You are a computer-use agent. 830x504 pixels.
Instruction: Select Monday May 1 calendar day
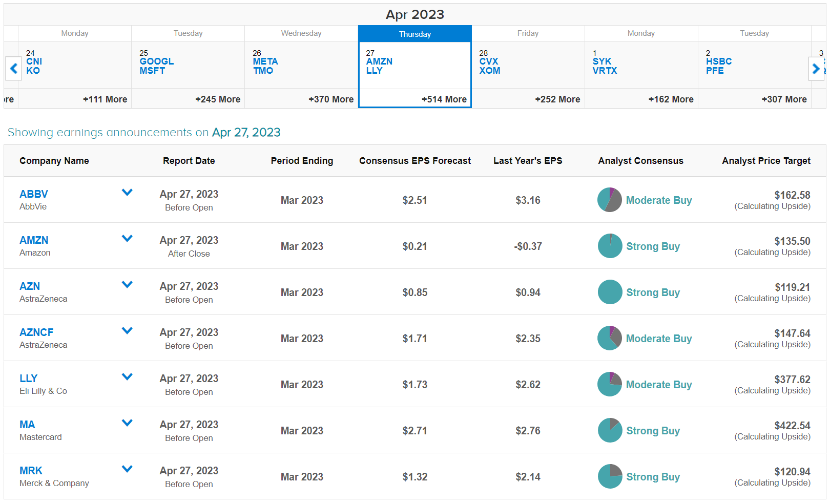click(641, 67)
